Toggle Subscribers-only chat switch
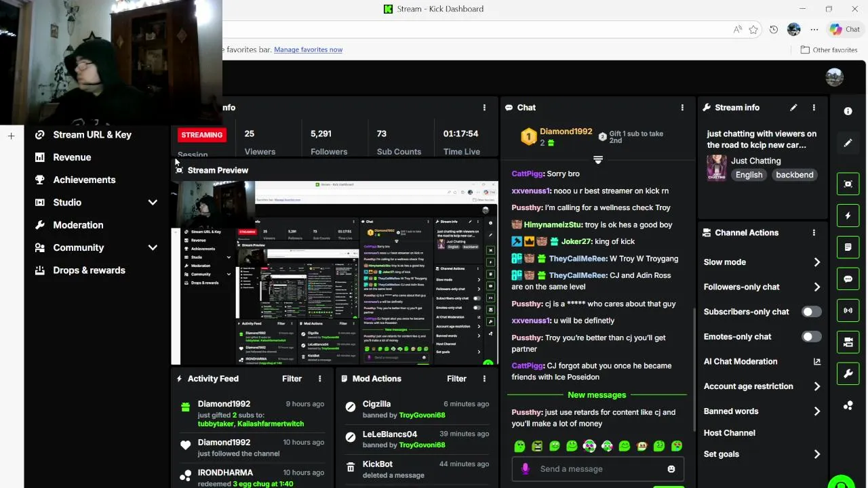The width and height of the screenshot is (868, 488). tap(811, 312)
